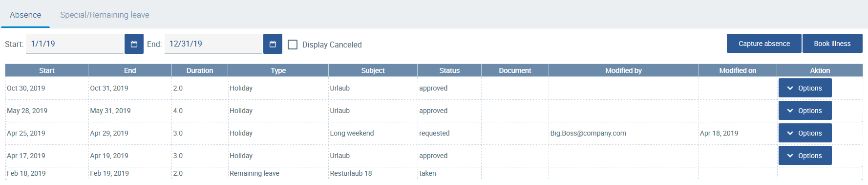Switch to the Special/Remaining leave tab
Screen dimensions: 868x185
105,15
